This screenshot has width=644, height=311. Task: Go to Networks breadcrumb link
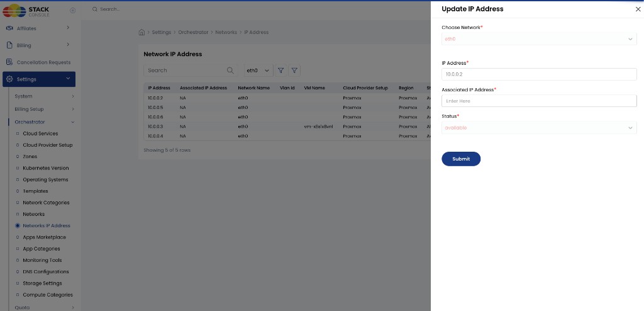point(226,32)
